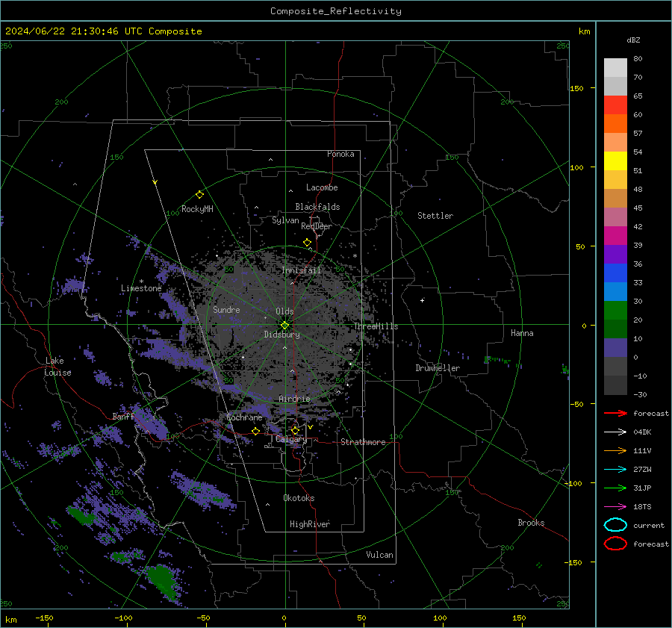The width and height of the screenshot is (672, 628).
Task: Click the cyan 27ZW arrow icon
Action: click(615, 470)
